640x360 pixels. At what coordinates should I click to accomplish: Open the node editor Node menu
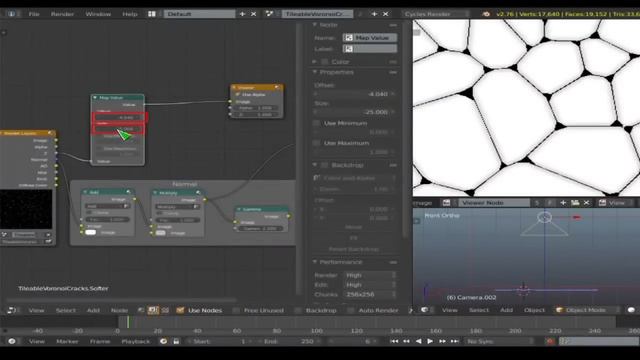[x=119, y=310]
